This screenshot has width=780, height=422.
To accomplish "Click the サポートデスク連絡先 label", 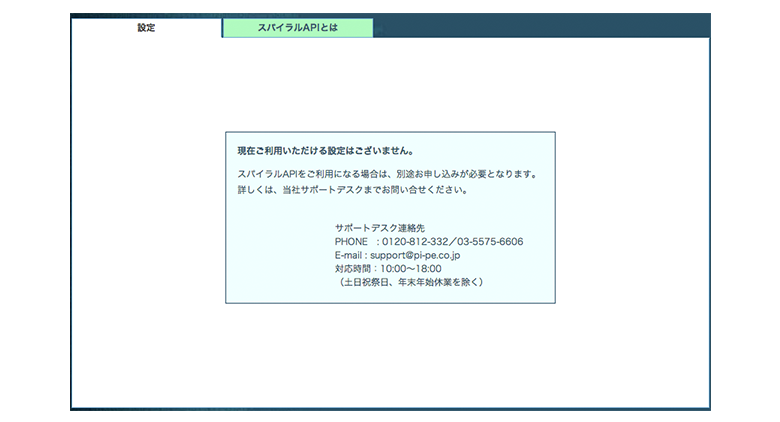I will 380,228.
